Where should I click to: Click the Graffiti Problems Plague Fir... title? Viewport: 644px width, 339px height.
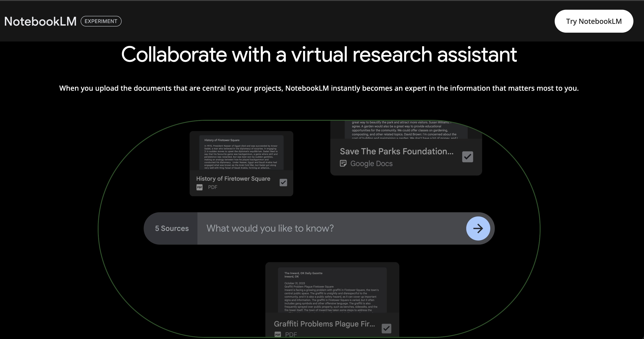click(x=324, y=324)
